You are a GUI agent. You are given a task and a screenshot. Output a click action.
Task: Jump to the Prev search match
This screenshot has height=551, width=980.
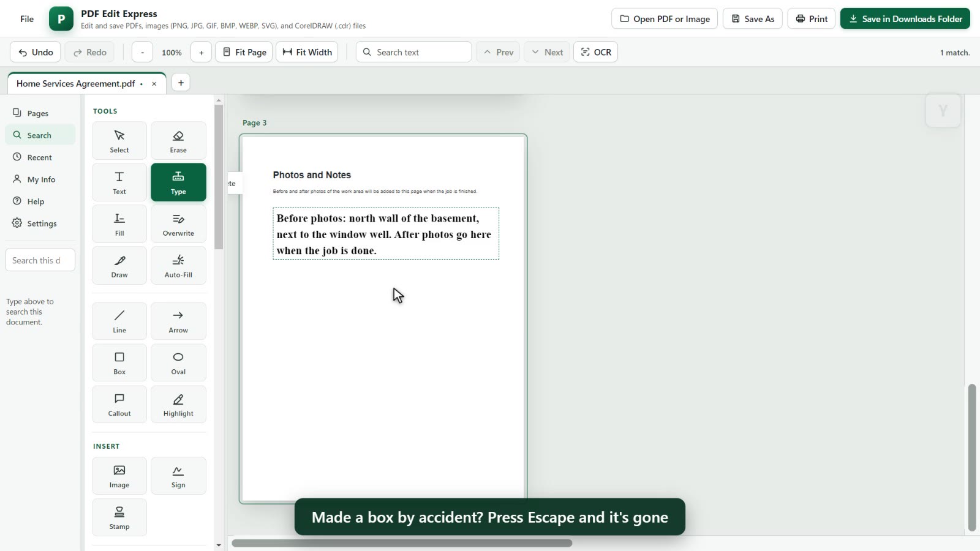coord(499,52)
